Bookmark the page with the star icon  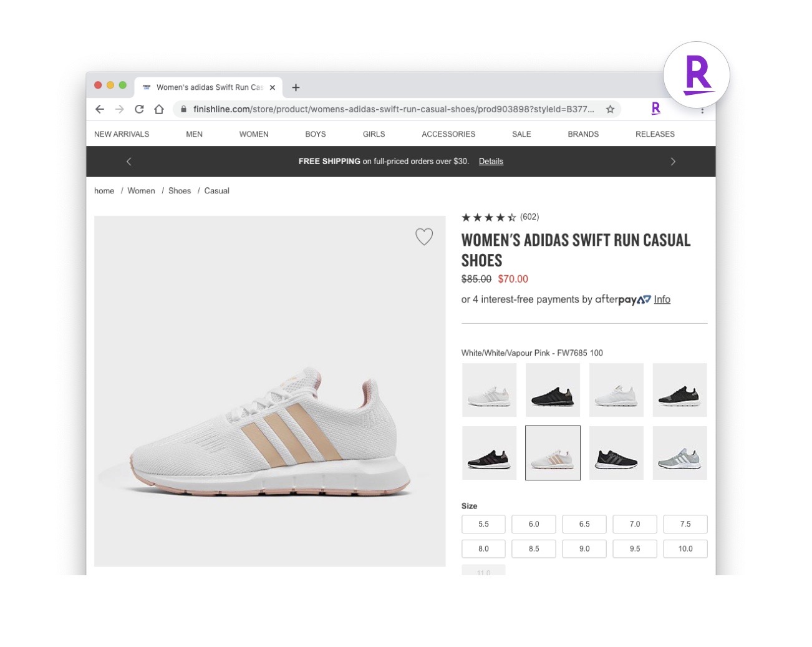pos(610,109)
